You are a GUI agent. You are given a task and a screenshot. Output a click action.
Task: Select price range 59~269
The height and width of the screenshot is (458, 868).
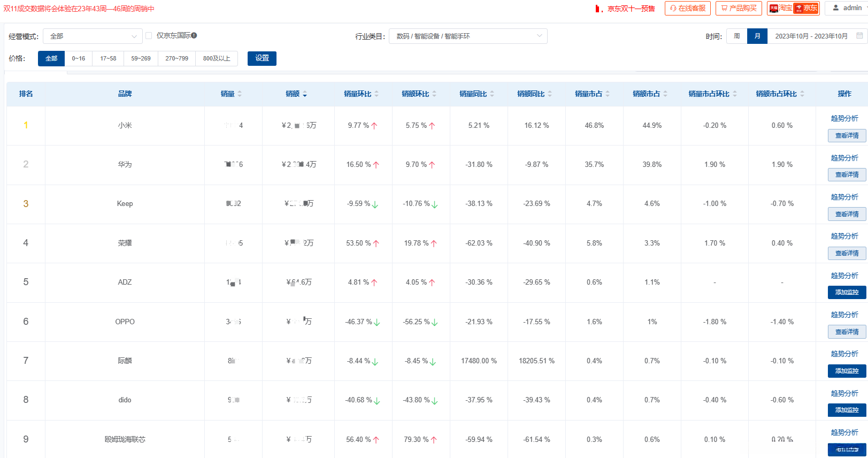pyautogui.click(x=141, y=58)
